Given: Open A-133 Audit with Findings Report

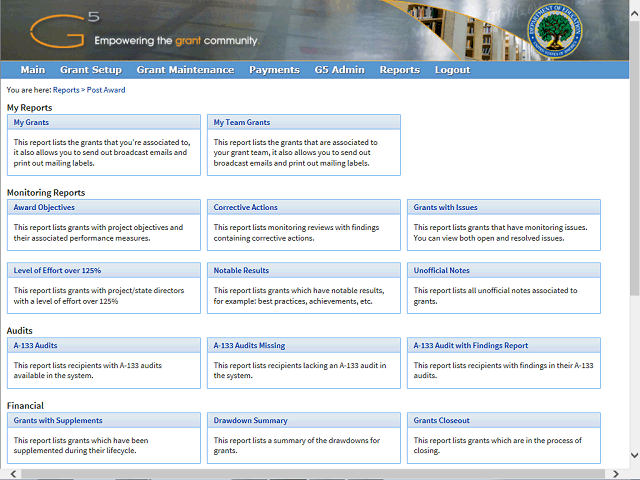Looking at the screenshot, I should 471,346.
